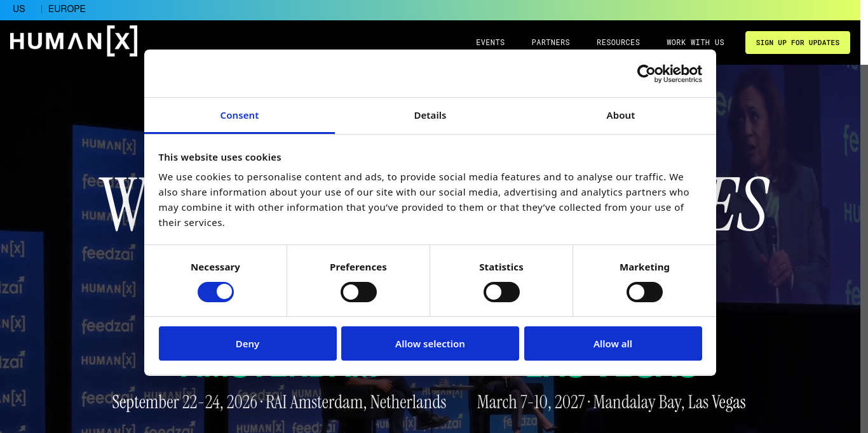Image resolution: width=868 pixels, height=433 pixels.
Task: Toggle the Necessary cookies switch
Action: click(215, 292)
